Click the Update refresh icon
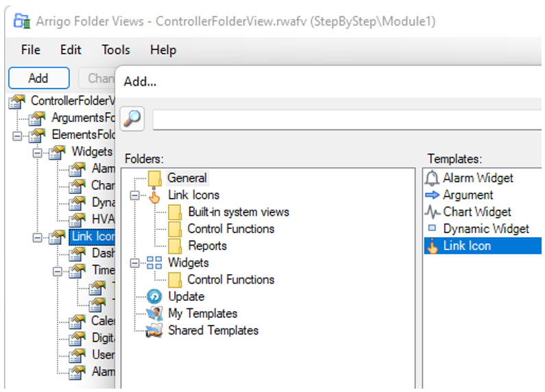 point(154,297)
